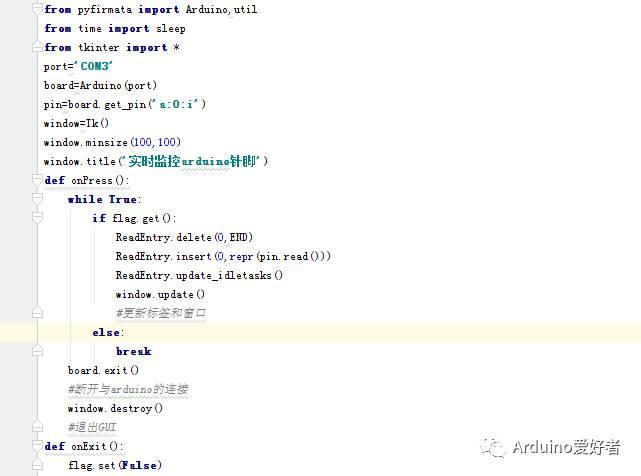Screen dimensions: 641x476
Task: Click fold end marker beside 'from tkinter import *'
Action: click(x=37, y=47)
